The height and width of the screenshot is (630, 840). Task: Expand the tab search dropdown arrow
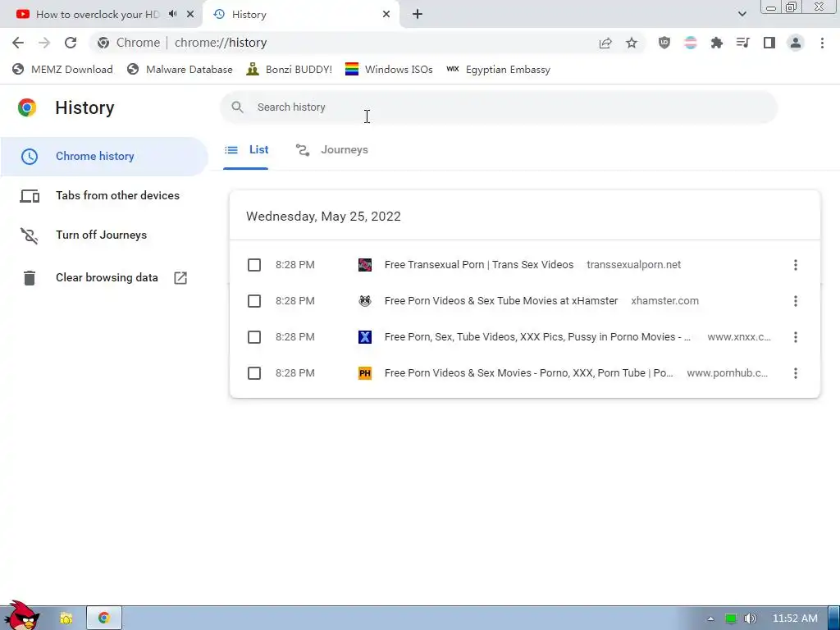[x=742, y=14]
